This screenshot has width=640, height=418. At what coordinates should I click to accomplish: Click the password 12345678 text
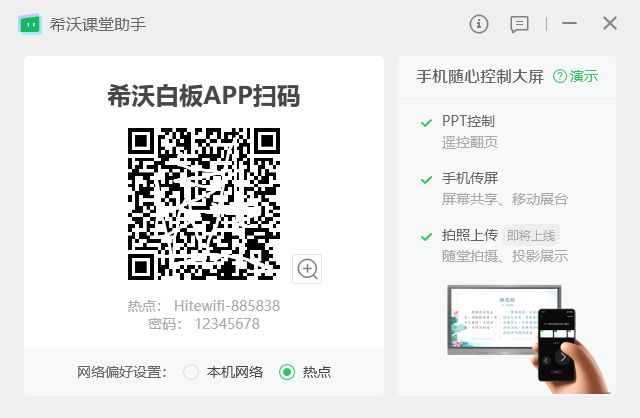coord(227,324)
